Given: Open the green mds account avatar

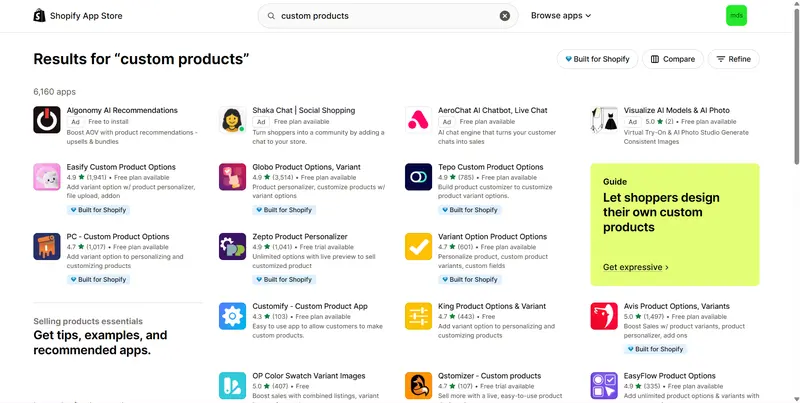Looking at the screenshot, I should coord(736,16).
